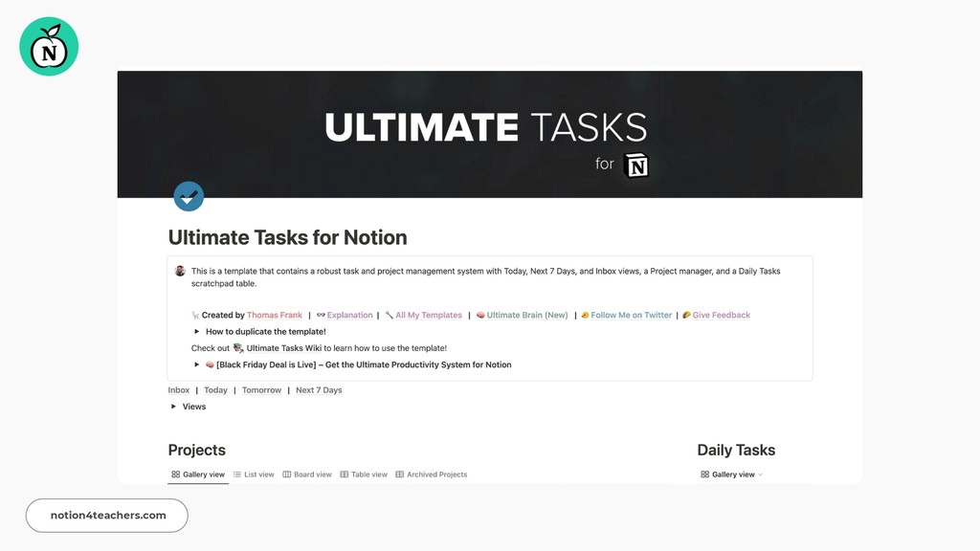The width and height of the screenshot is (980, 551).
Task: Select the Next 7 Days view
Action: pyautogui.click(x=318, y=389)
